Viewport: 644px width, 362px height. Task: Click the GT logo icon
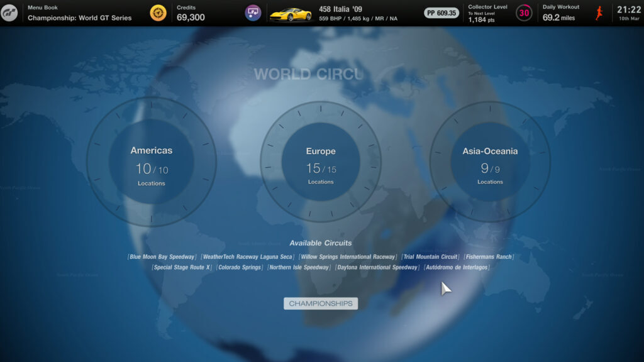coord(9,13)
